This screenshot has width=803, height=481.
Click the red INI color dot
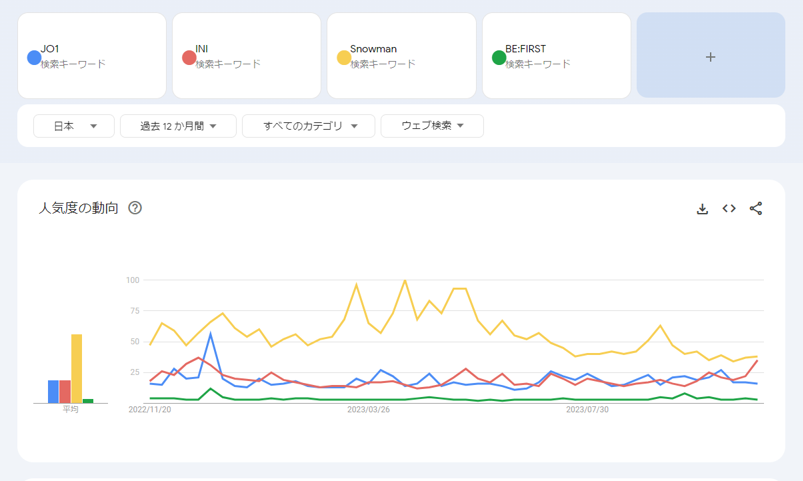189,57
